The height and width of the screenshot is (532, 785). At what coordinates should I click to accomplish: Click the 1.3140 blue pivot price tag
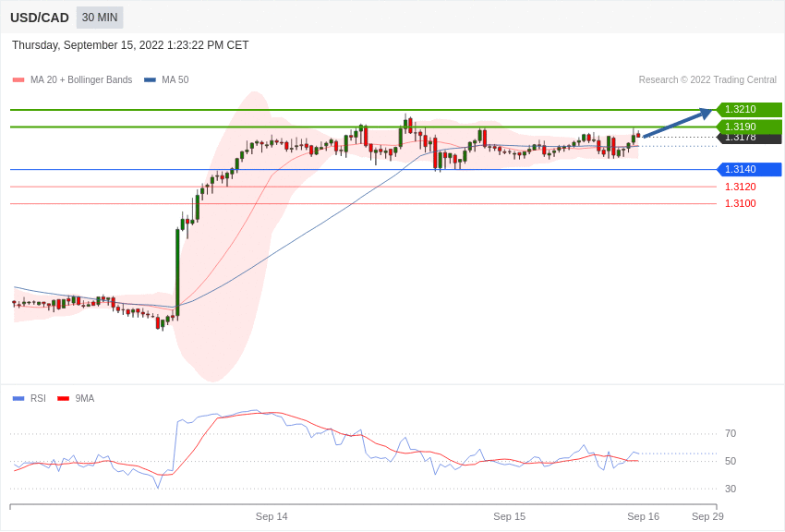[x=749, y=169]
